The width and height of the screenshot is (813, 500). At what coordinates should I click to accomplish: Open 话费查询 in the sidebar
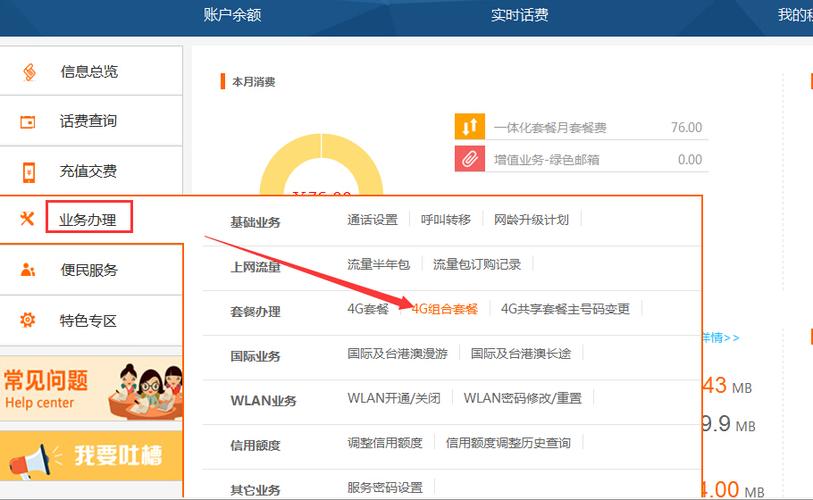[x=88, y=121]
